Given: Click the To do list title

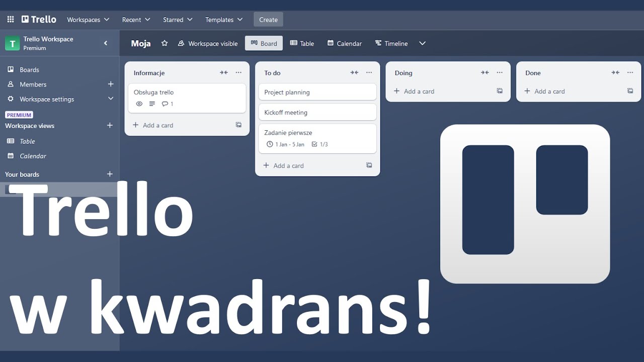Looking at the screenshot, I should [272, 73].
